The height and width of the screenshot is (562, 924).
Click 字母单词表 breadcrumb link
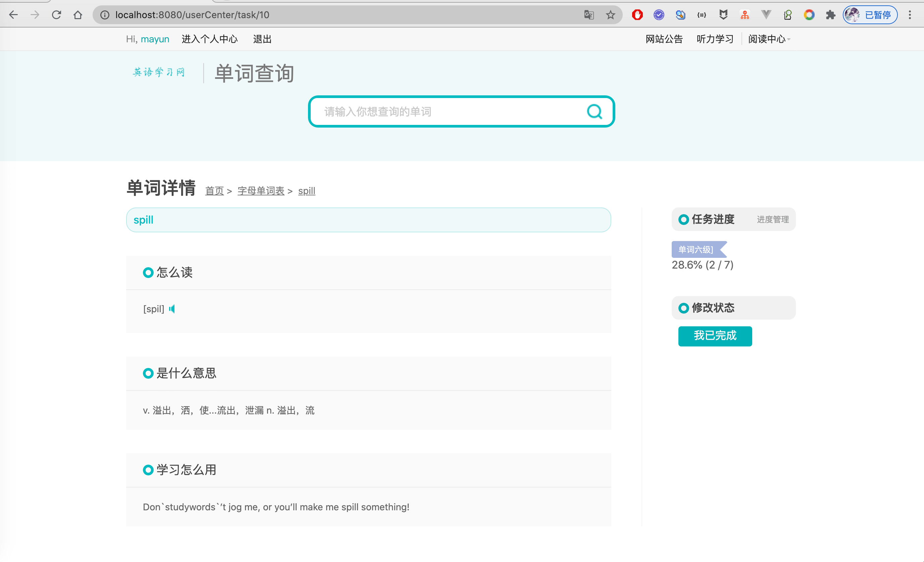click(x=261, y=191)
